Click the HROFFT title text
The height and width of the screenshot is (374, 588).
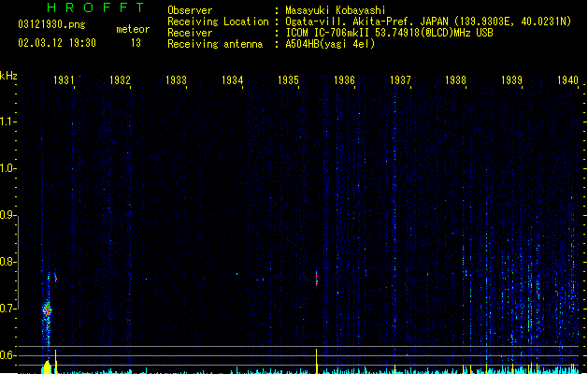95,7
